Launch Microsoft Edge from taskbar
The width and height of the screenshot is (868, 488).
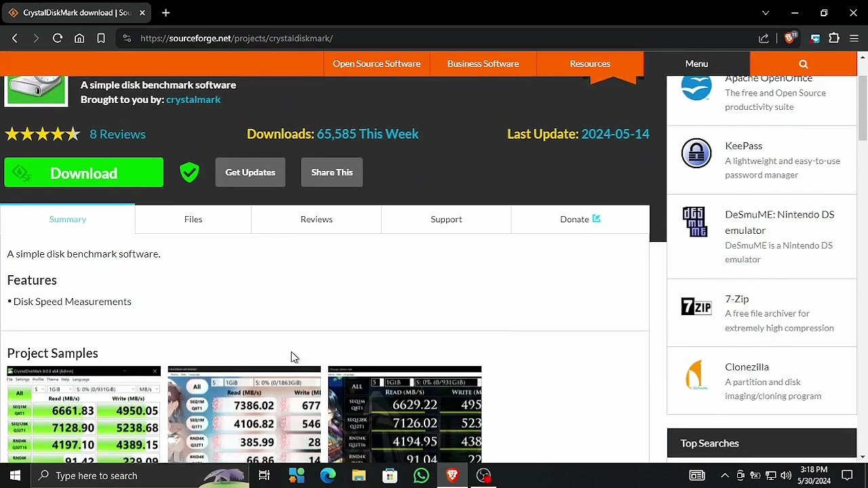pyautogui.click(x=328, y=476)
